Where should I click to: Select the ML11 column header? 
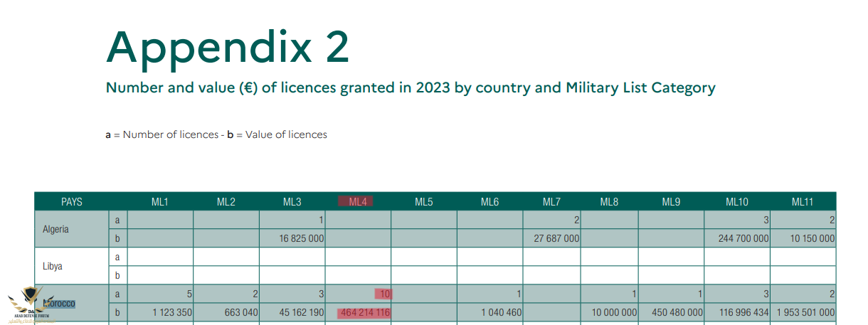click(803, 202)
